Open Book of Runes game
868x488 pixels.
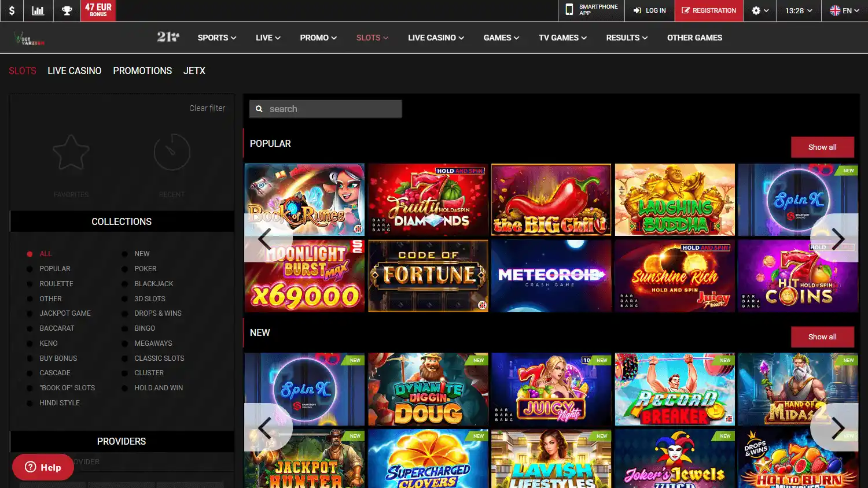click(304, 200)
